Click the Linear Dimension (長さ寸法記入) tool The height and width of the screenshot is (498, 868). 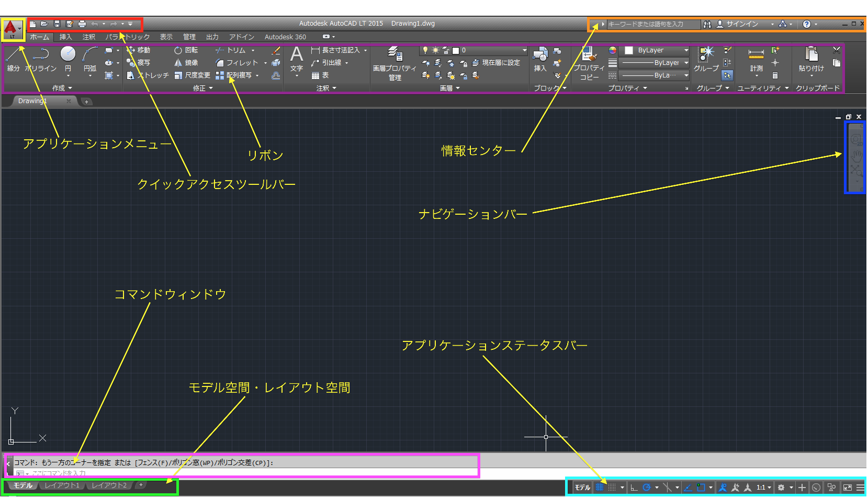335,50
